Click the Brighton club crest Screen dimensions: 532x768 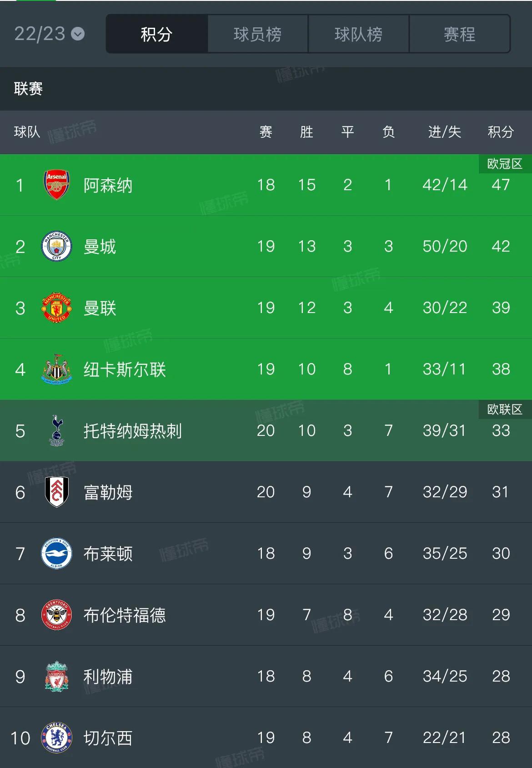point(56,553)
